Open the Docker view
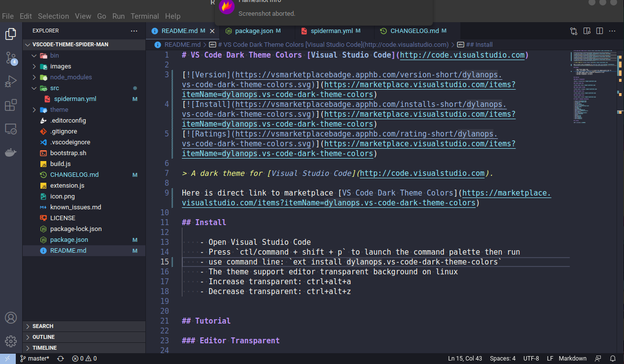 click(x=11, y=153)
